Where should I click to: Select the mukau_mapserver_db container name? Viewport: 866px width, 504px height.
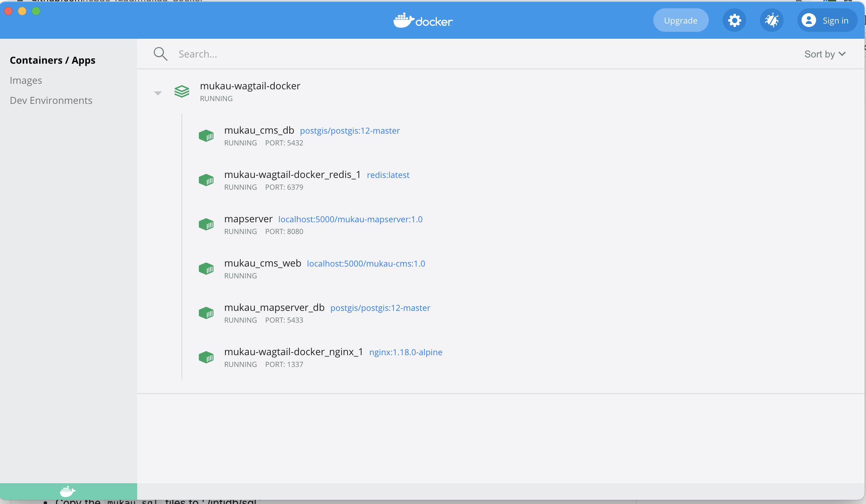[x=274, y=308]
